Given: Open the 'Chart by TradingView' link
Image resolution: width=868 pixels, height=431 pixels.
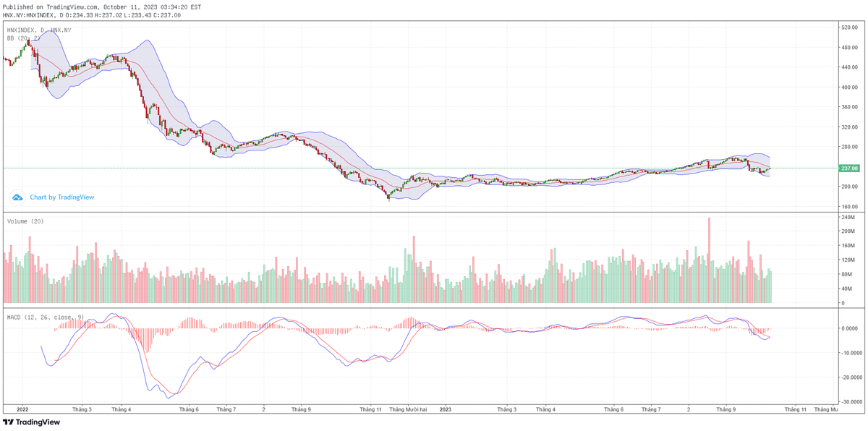Looking at the screenshot, I should 61,197.
